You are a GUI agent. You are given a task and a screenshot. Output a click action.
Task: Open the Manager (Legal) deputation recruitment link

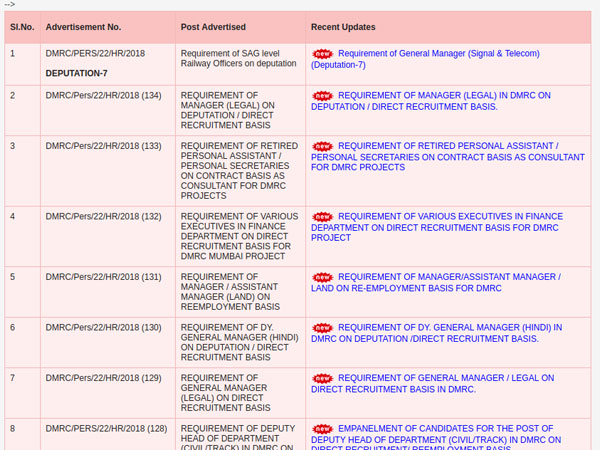[430, 101]
